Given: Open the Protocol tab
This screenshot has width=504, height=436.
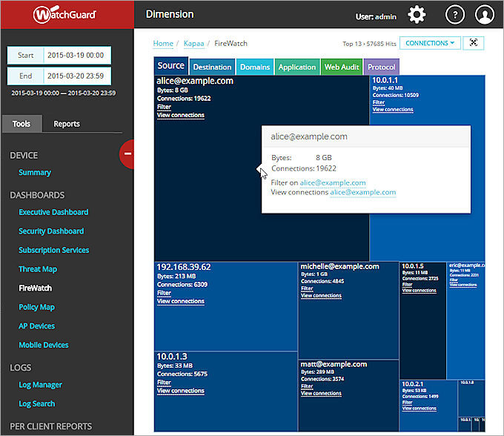Looking at the screenshot, I should click(x=381, y=67).
